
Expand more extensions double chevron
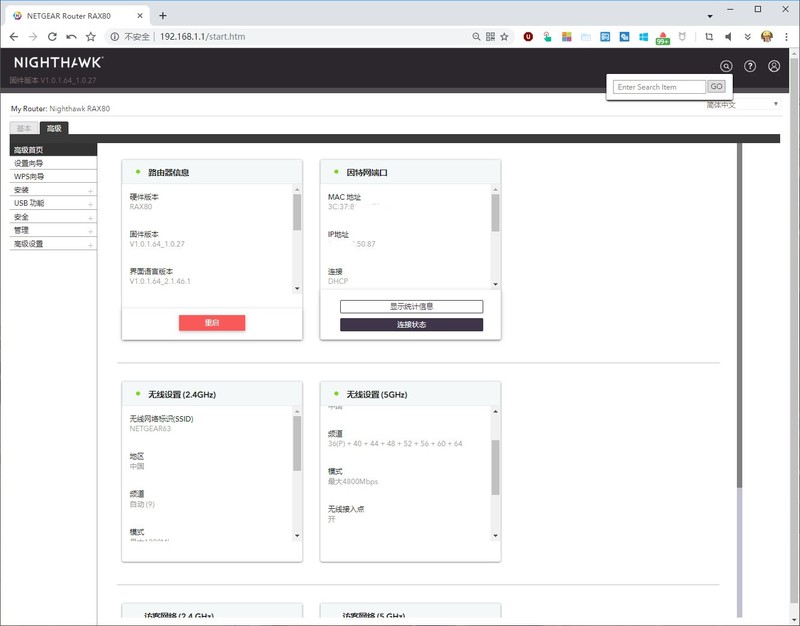tap(747, 37)
